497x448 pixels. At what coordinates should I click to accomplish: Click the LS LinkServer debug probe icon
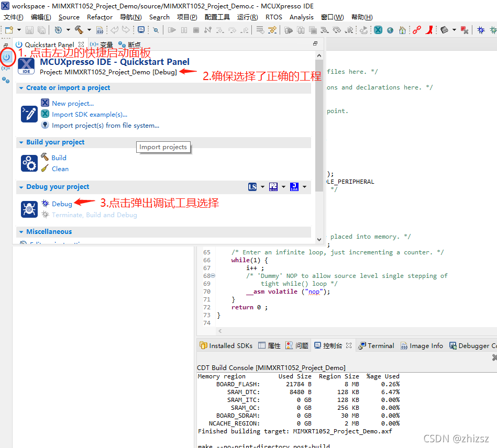point(252,187)
